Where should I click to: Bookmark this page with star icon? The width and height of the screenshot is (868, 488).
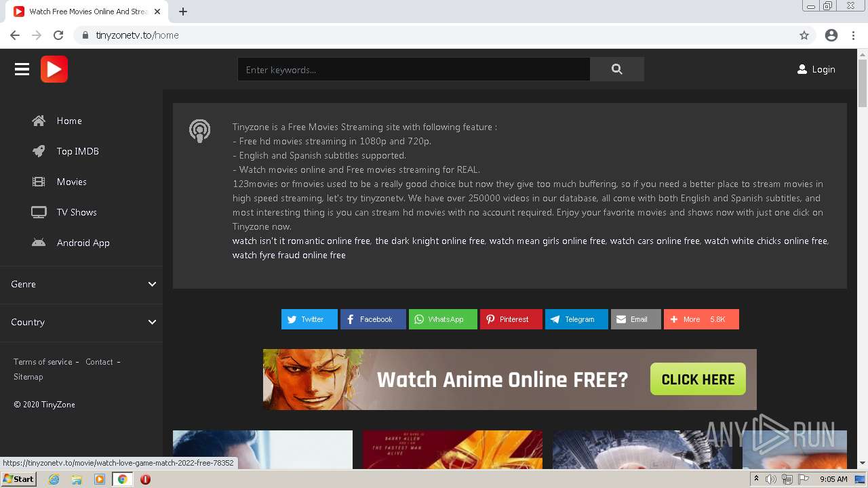(x=804, y=35)
